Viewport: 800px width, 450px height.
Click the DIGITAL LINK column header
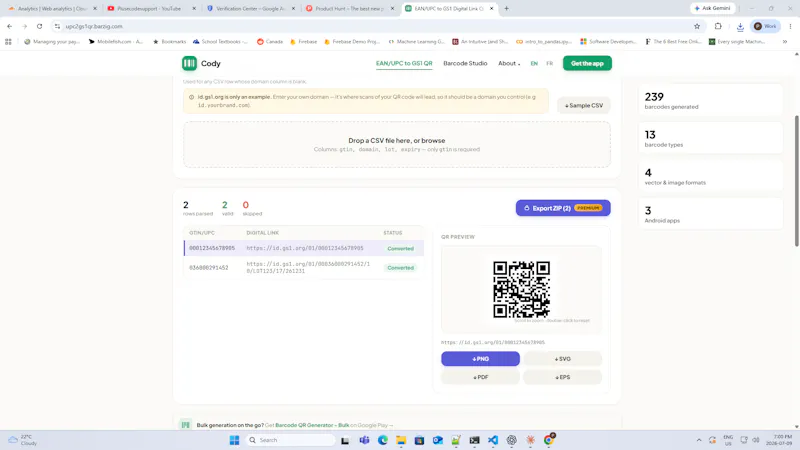[x=262, y=233]
